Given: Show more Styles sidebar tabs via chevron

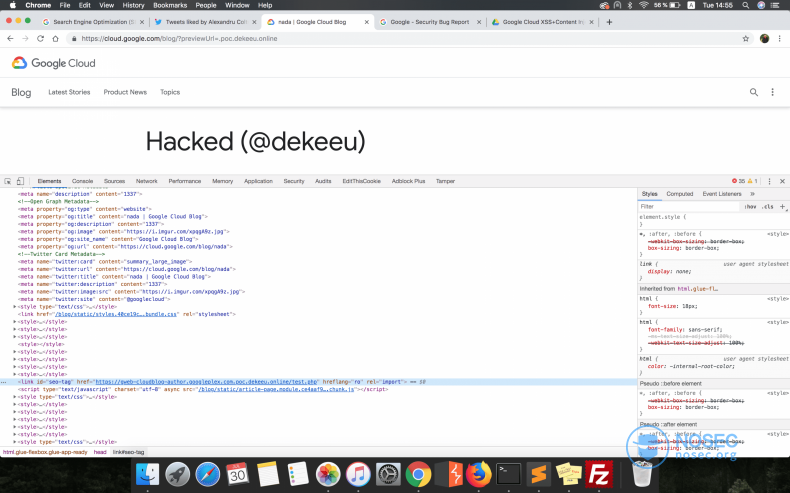Looking at the screenshot, I should tap(752, 194).
